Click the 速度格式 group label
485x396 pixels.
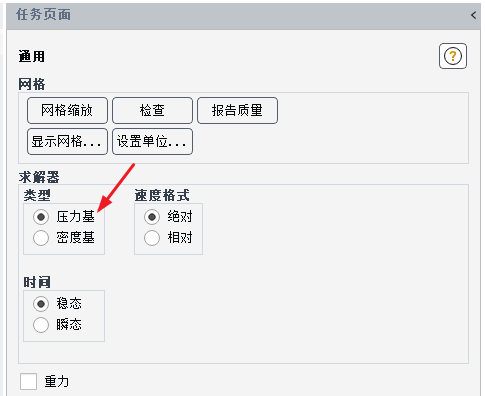162,195
